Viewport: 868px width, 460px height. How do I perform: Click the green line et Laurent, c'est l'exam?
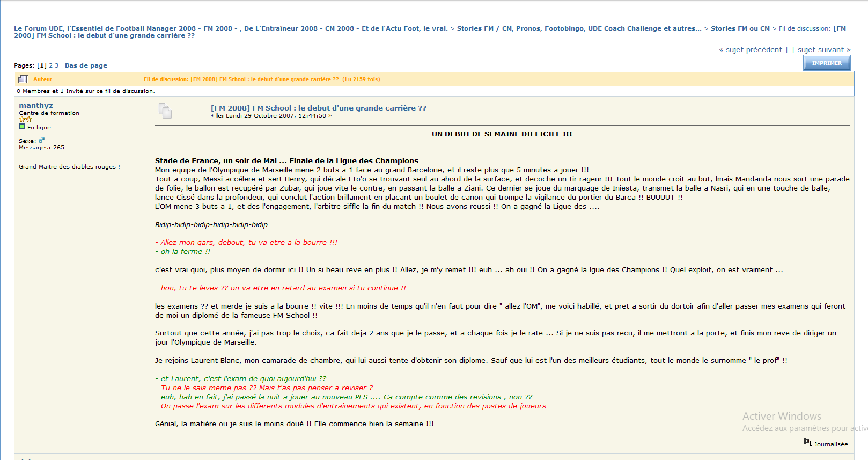click(x=240, y=379)
